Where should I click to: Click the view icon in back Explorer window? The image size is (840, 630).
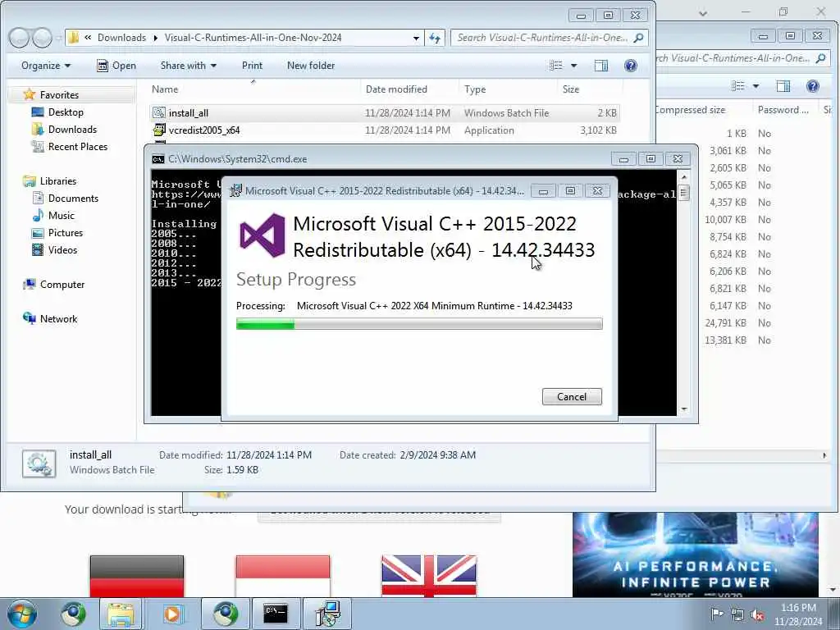point(738,86)
